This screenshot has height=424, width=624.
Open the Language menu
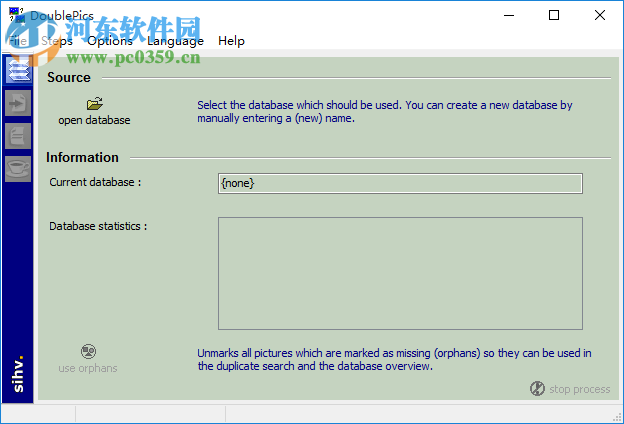(x=175, y=41)
